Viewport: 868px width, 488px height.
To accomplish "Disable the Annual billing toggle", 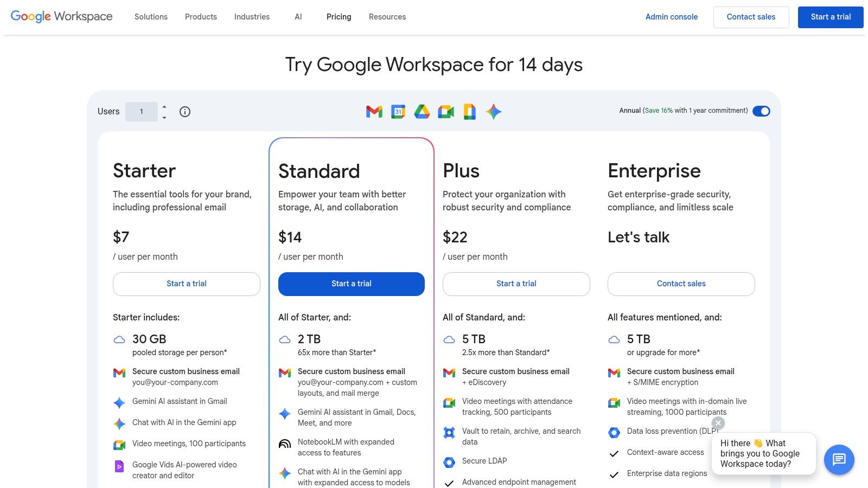I will coord(762,111).
